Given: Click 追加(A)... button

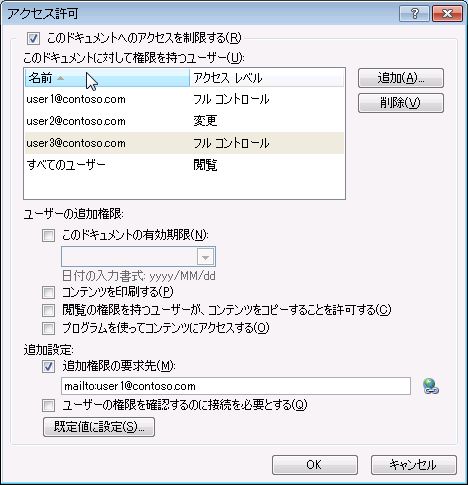Looking at the screenshot, I should (x=401, y=78).
